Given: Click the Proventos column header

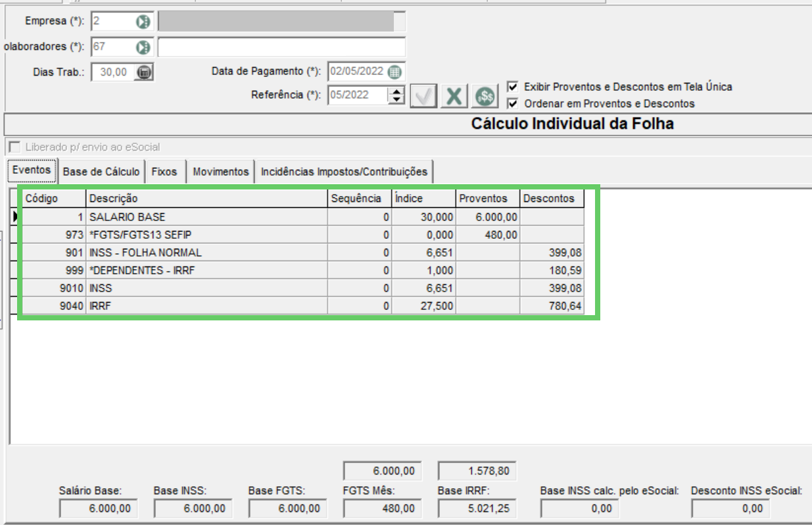Looking at the screenshot, I should pos(488,198).
